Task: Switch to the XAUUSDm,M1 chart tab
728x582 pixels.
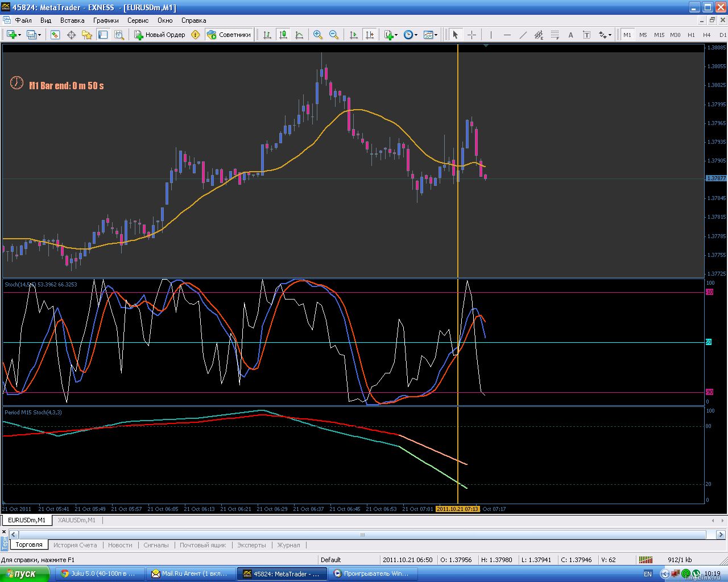Action: (x=77, y=520)
